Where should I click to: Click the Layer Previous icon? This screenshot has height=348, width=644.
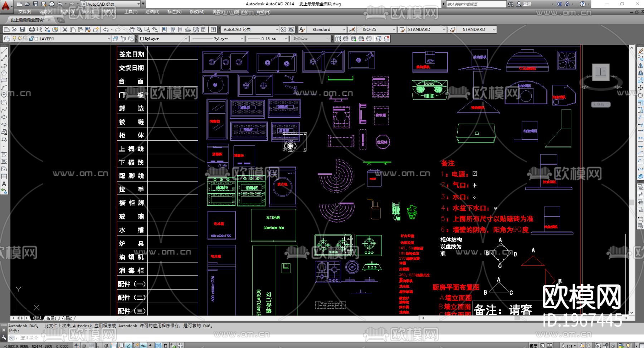(x=123, y=39)
